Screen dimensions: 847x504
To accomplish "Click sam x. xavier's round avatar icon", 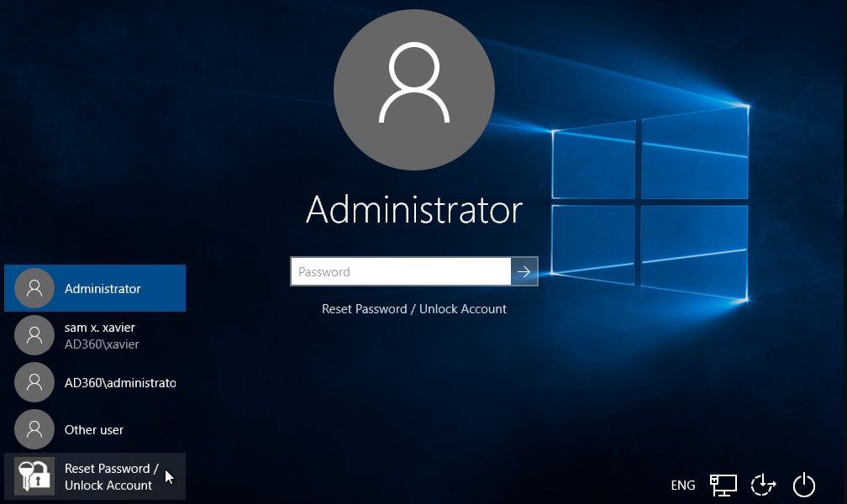I will pyautogui.click(x=34, y=334).
